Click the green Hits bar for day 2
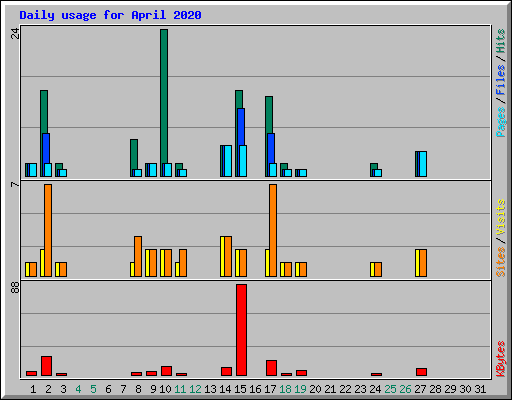This screenshot has width=512, height=400. pyautogui.click(x=44, y=112)
